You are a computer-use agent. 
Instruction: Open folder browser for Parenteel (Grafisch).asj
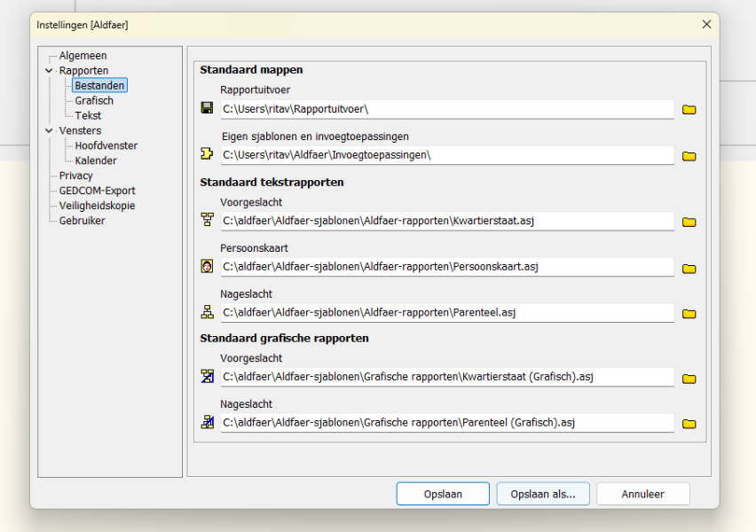[x=689, y=424]
